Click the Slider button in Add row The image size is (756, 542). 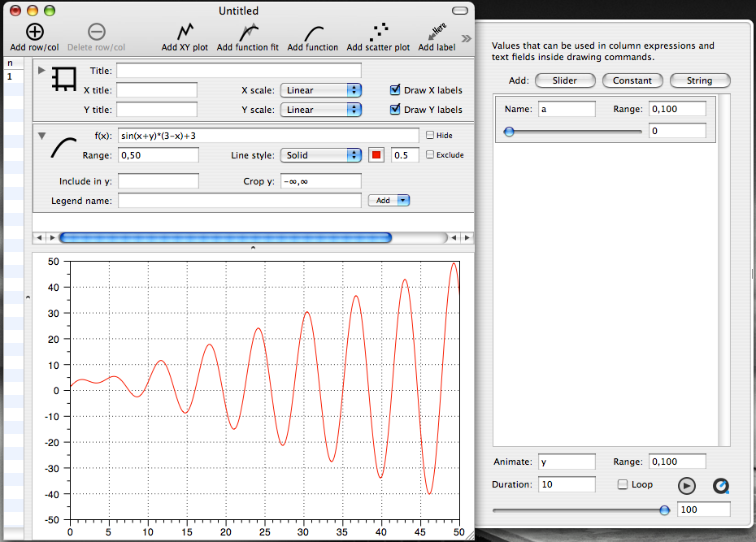click(x=565, y=80)
